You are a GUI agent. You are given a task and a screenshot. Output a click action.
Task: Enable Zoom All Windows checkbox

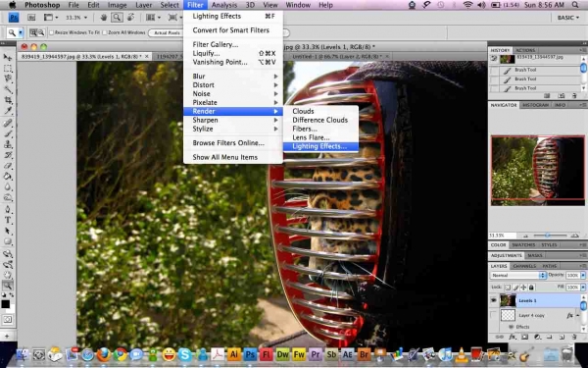coord(105,32)
